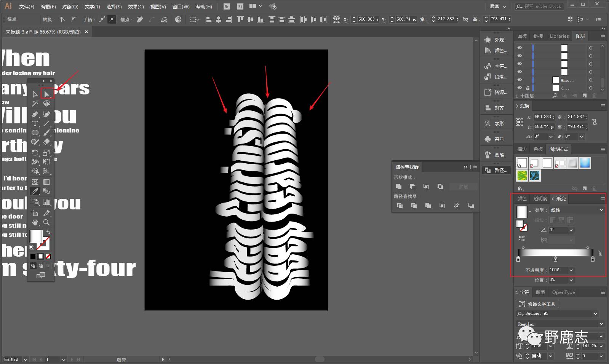Pick the Magic Wand tool

pyautogui.click(x=35, y=104)
